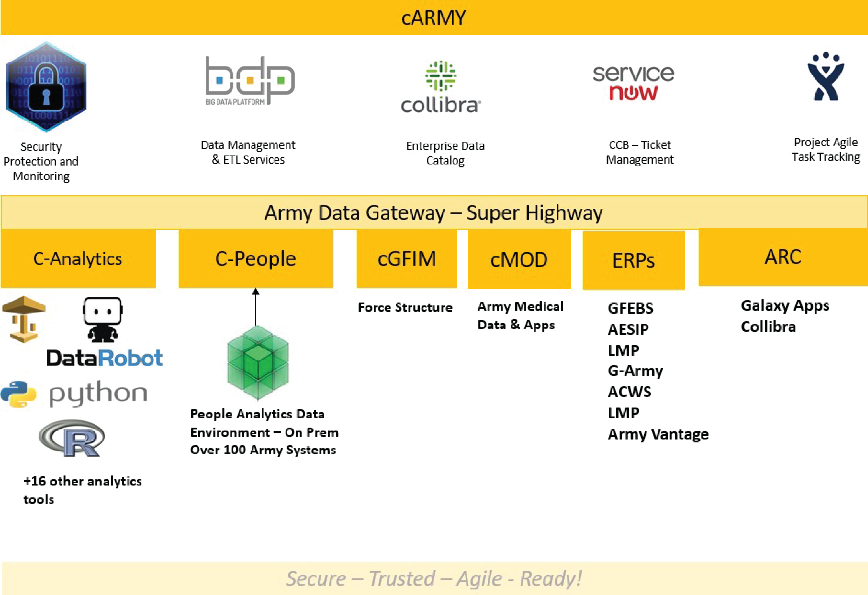The width and height of the screenshot is (868, 595).
Task: Click the 'Force Structure' label
Action: (x=405, y=307)
